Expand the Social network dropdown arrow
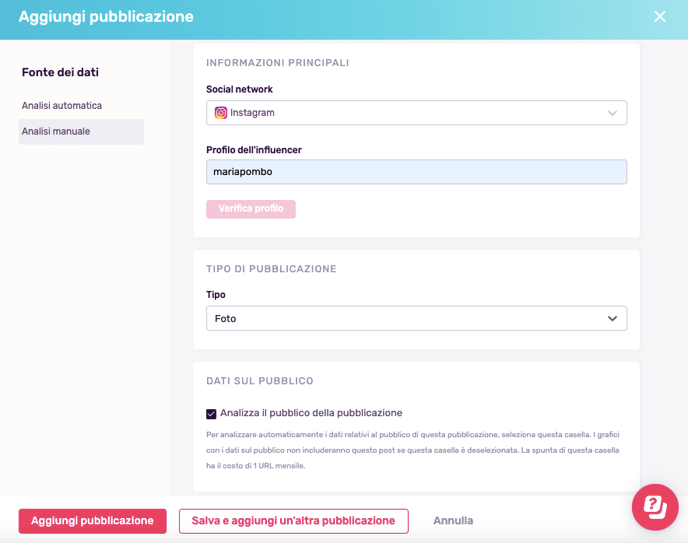 612,113
